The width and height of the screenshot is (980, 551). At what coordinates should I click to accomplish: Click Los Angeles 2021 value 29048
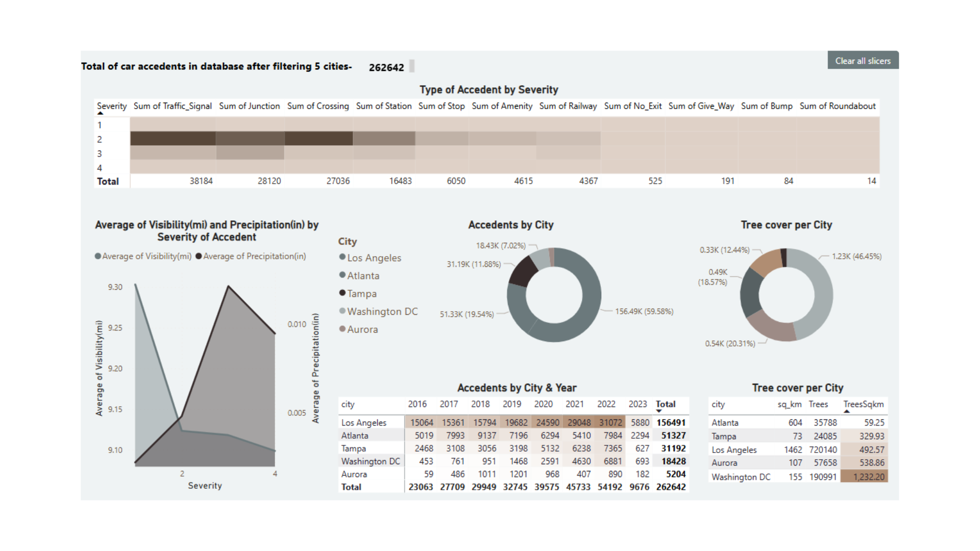[579, 422]
